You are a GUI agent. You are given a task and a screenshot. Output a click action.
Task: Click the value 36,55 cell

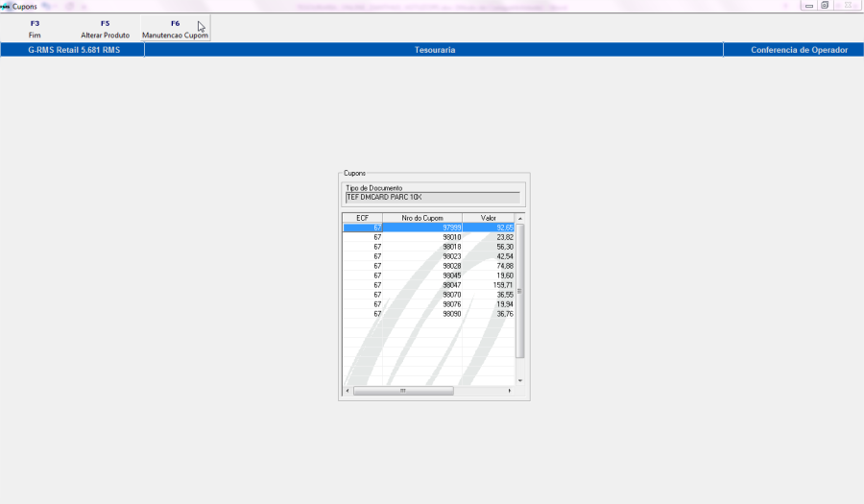point(489,295)
